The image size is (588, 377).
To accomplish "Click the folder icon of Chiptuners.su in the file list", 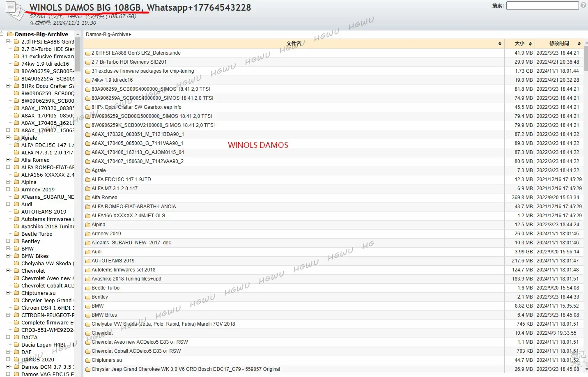I will [88, 360].
